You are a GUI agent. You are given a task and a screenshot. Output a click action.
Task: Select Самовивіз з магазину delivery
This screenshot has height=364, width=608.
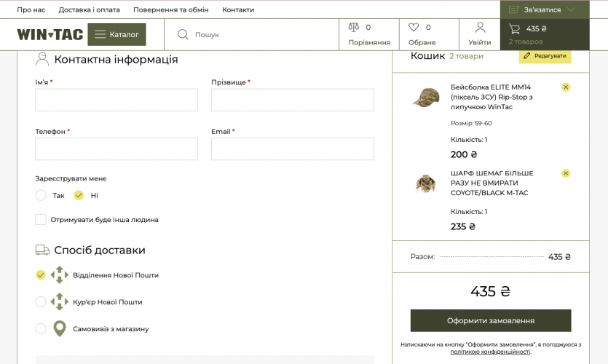pos(41,329)
